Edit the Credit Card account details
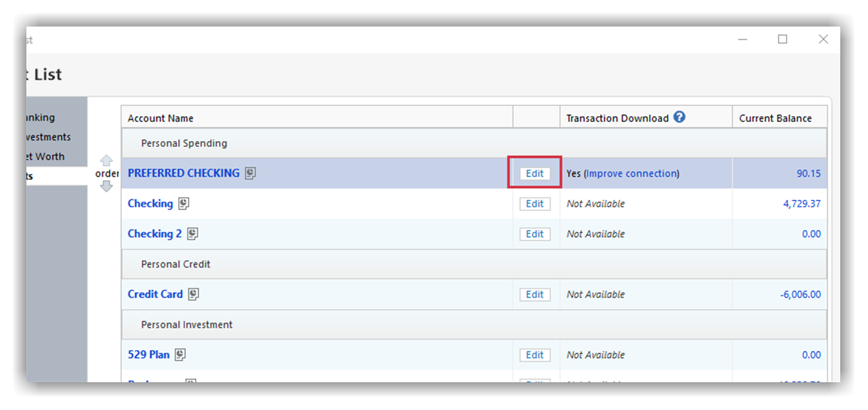The width and height of the screenshot is (868, 410). pos(534,295)
